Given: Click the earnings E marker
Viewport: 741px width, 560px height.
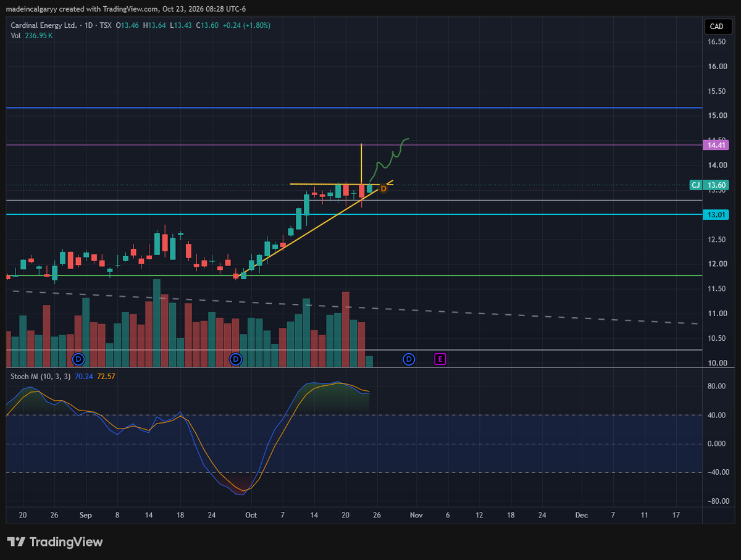Looking at the screenshot, I should pyautogui.click(x=440, y=358).
